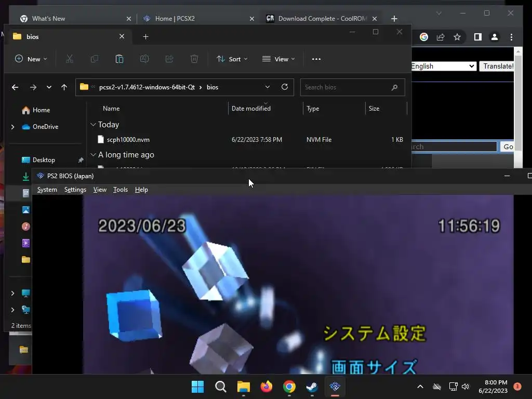
Task: Open Steam from the taskbar
Action: pyautogui.click(x=312, y=387)
